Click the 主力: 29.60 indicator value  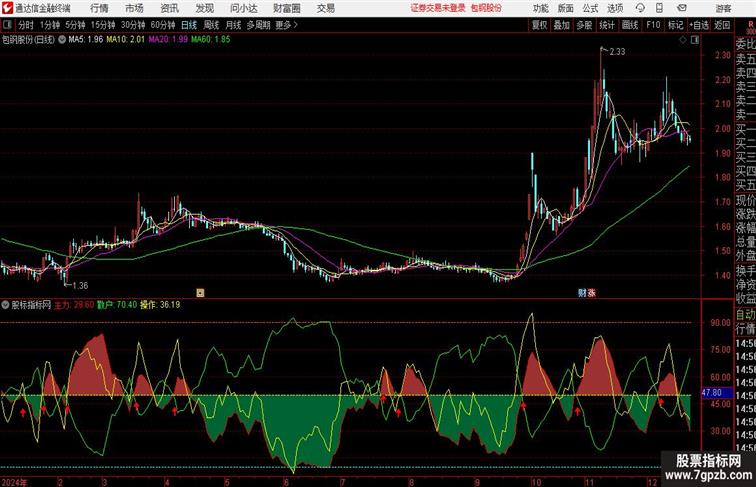(x=74, y=305)
